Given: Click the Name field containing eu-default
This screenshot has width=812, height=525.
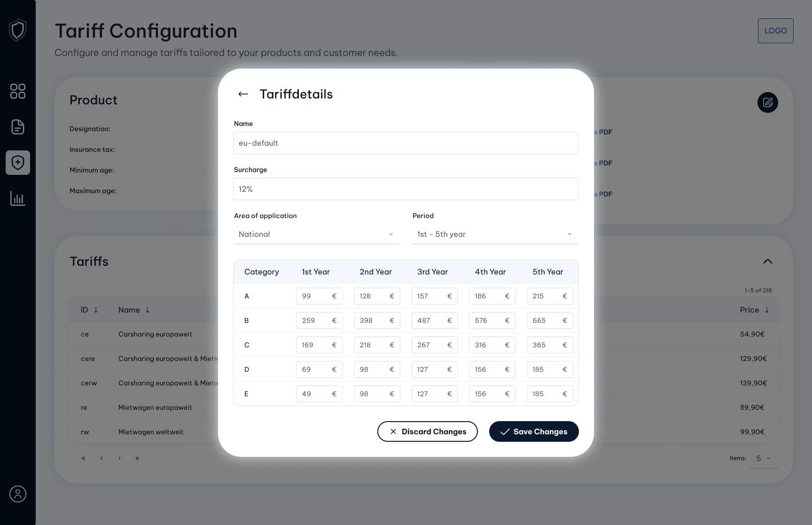Looking at the screenshot, I should (406, 143).
